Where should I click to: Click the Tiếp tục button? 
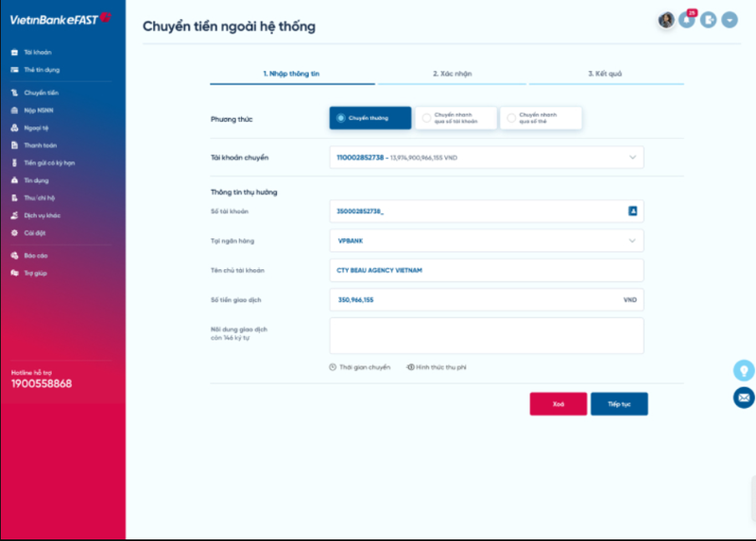[619, 404]
